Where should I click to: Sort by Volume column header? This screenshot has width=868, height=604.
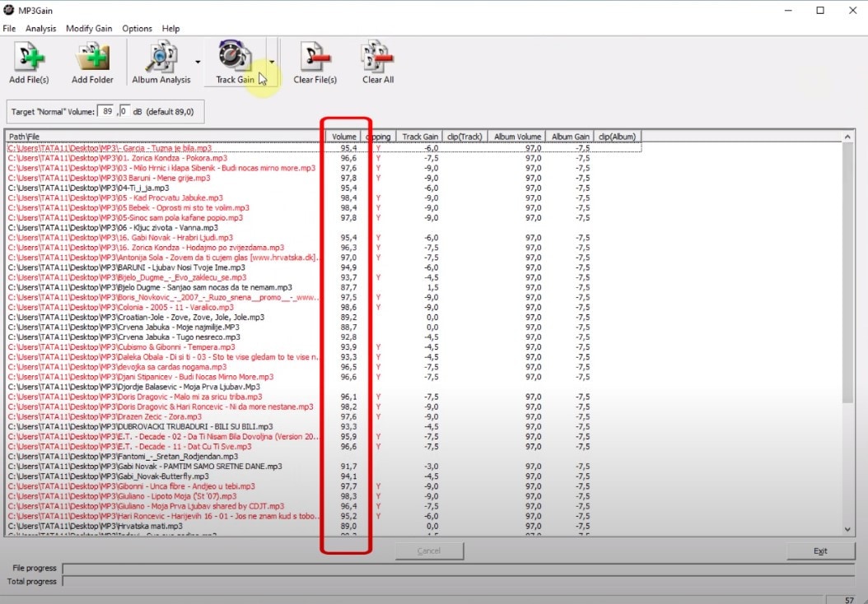pos(343,137)
